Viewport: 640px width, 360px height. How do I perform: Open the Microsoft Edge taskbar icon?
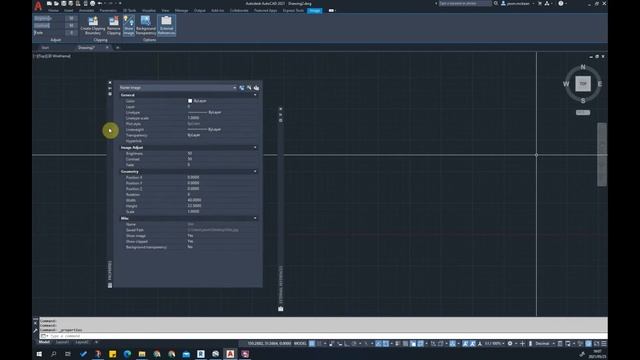pyautogui.click(x=127, y=354)
